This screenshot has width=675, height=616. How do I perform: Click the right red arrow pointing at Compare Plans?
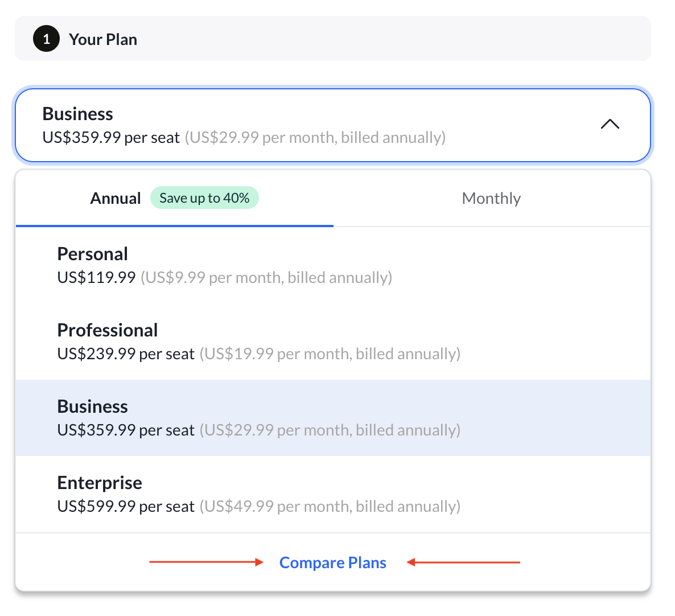coord(464,562)
